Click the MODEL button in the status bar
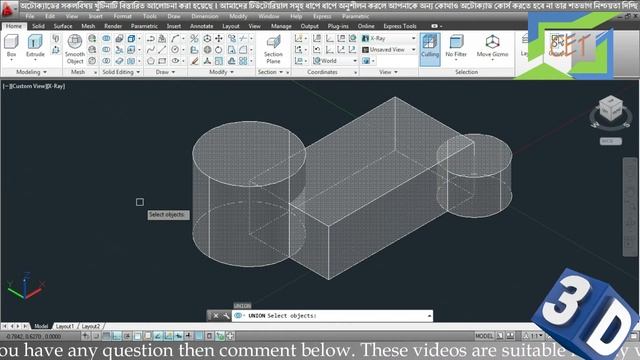640x360 pixels. pyautogui.click(x=484, y=336)
